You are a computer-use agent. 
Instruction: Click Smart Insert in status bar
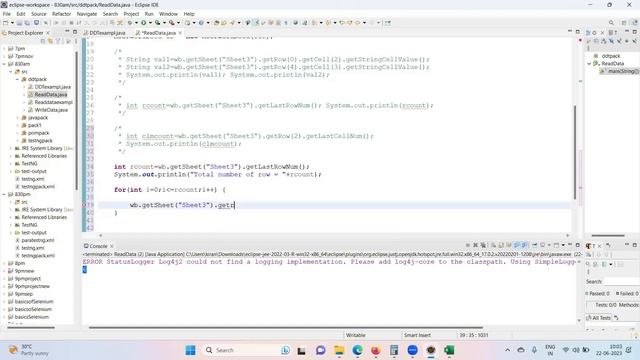point(417,335)
